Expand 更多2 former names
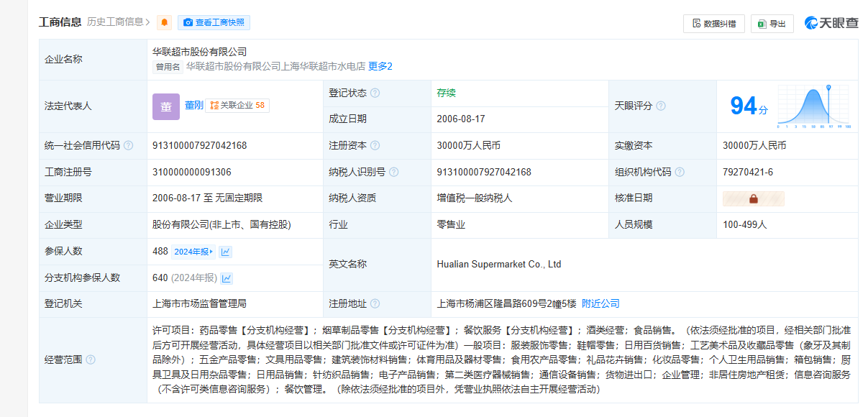 380,66
